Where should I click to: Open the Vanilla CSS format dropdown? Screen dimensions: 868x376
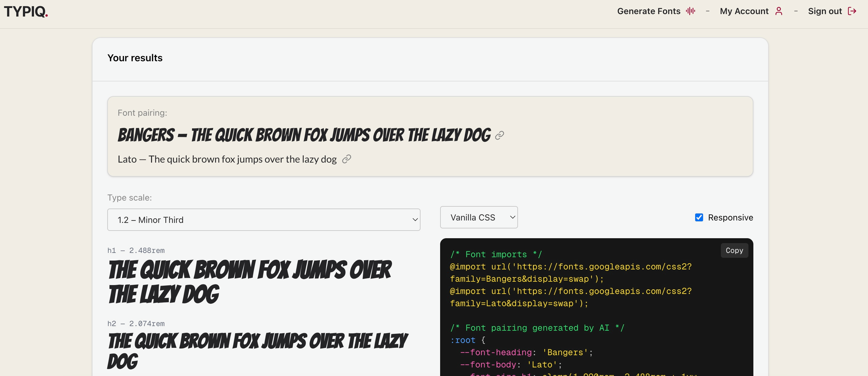[x=478, y=217]
